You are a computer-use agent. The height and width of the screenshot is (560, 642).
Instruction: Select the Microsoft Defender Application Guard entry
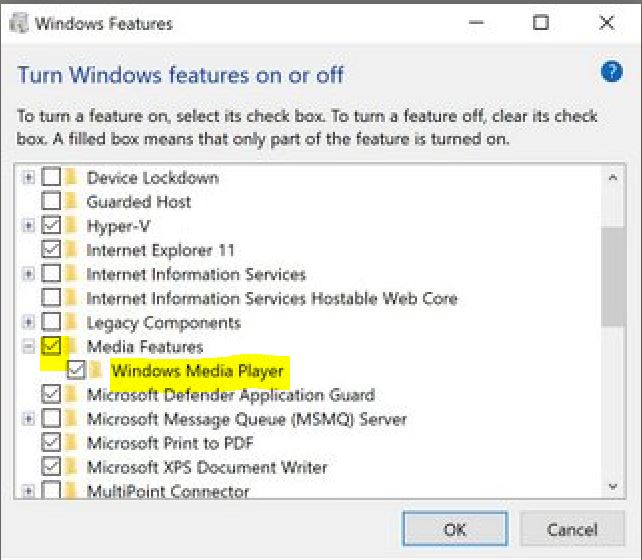pos(231,395)
